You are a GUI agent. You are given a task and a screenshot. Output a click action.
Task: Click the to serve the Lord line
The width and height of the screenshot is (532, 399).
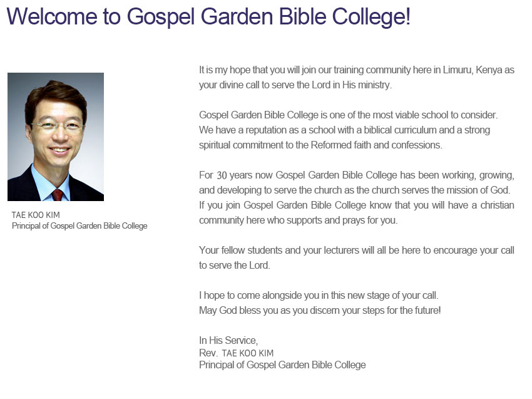(234, 265)
